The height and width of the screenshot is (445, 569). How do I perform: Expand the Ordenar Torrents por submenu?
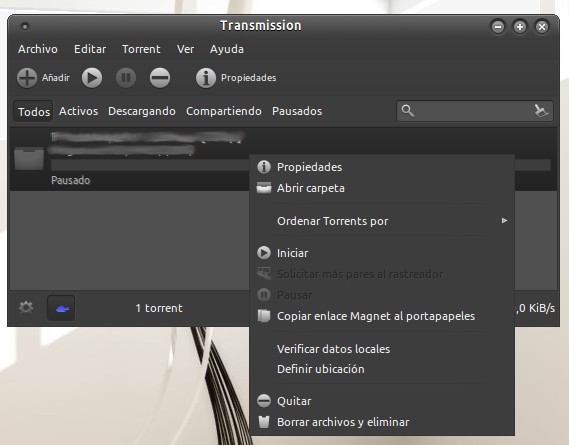pos(382,221)
